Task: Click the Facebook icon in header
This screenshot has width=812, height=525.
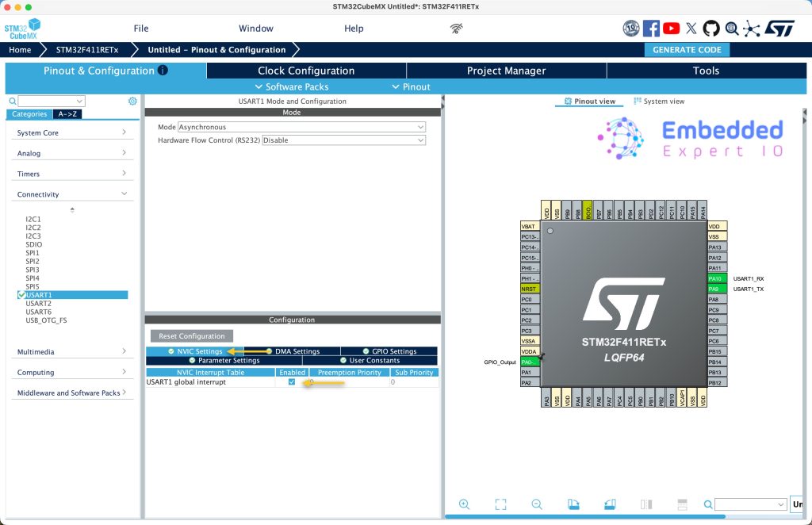Action: [x=651, y=29]
